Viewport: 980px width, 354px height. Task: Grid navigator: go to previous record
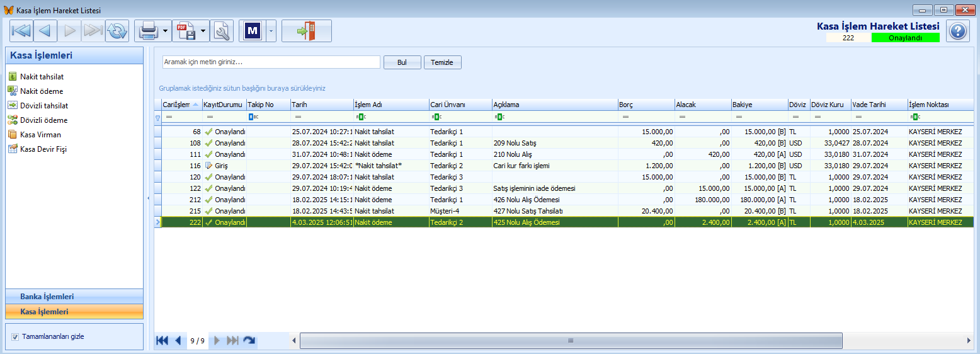178,341
